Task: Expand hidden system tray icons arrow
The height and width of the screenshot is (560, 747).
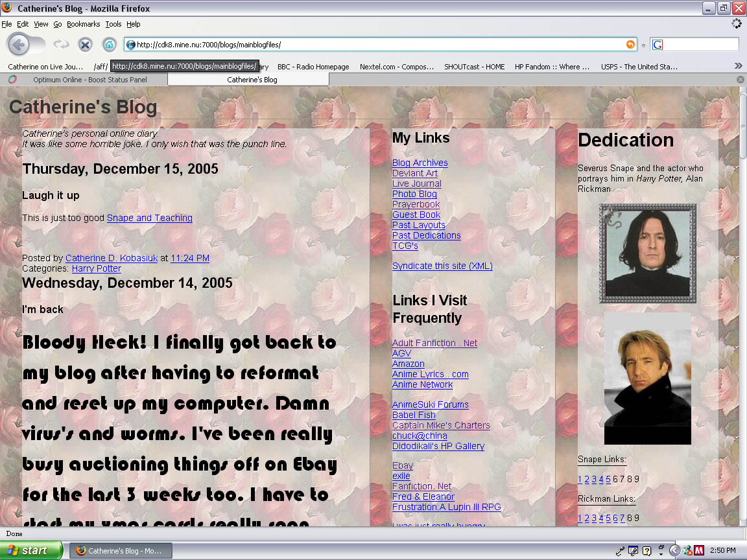Action: (x=674, y=550)
